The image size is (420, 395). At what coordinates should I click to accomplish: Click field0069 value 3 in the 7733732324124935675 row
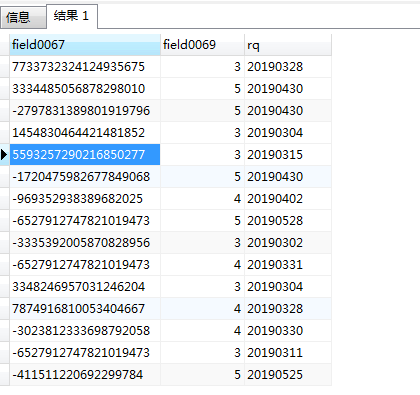(x=202, y=67)
